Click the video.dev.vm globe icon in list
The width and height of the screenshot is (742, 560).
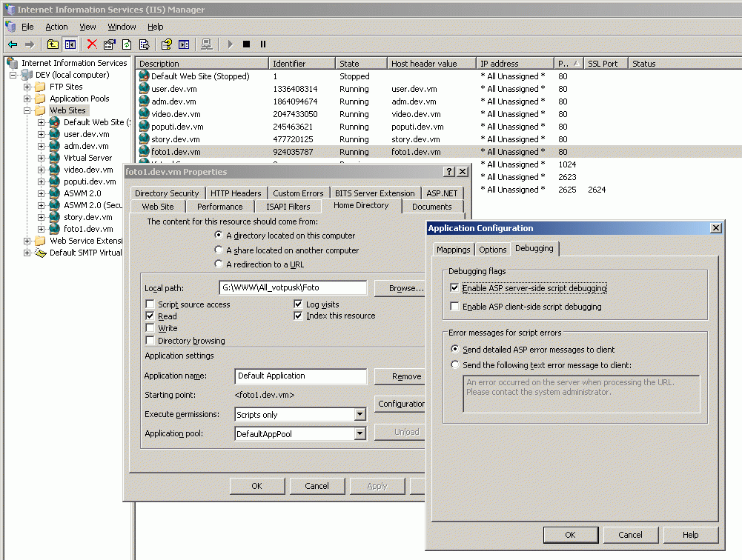click(x=144, y=113)
